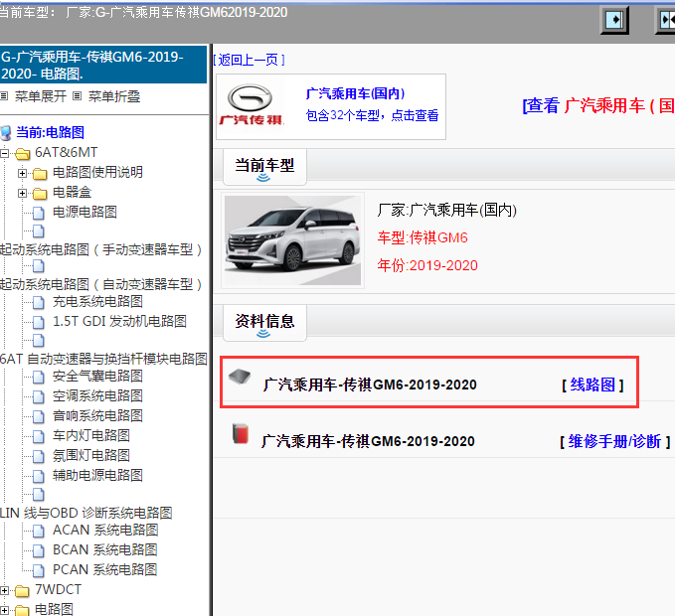Click the 返回上一页 link

pyautogui.click(x=249, y=60)
